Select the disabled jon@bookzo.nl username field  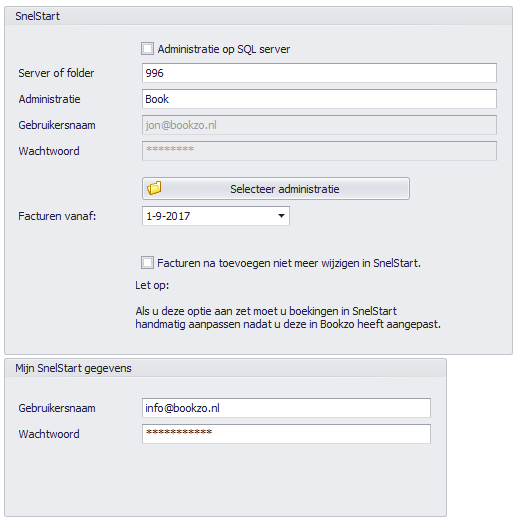click(319, 125)
